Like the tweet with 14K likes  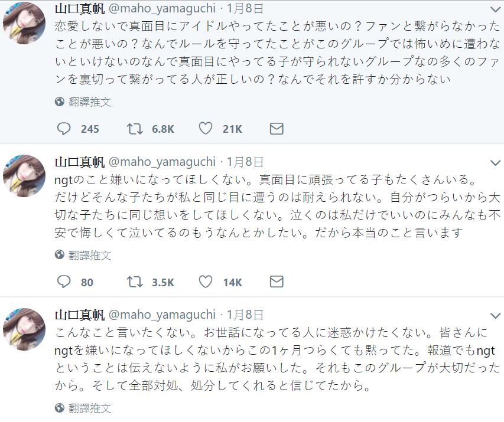pos(206,282)
